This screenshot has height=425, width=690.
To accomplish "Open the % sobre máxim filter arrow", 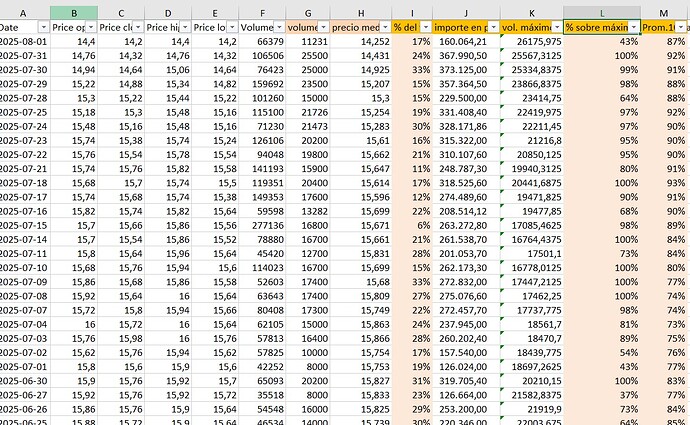I will [632, 27].
